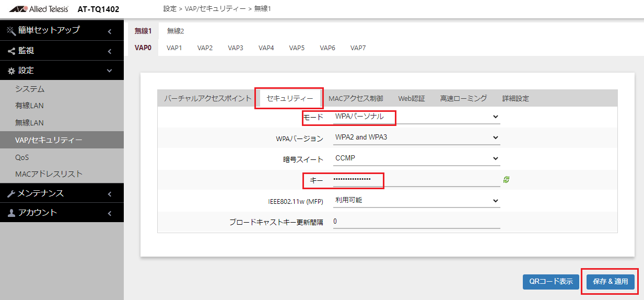Open the WPAバージョン dropdown
The height and width of the screenshot is (300, 644).
coord(416,137)
